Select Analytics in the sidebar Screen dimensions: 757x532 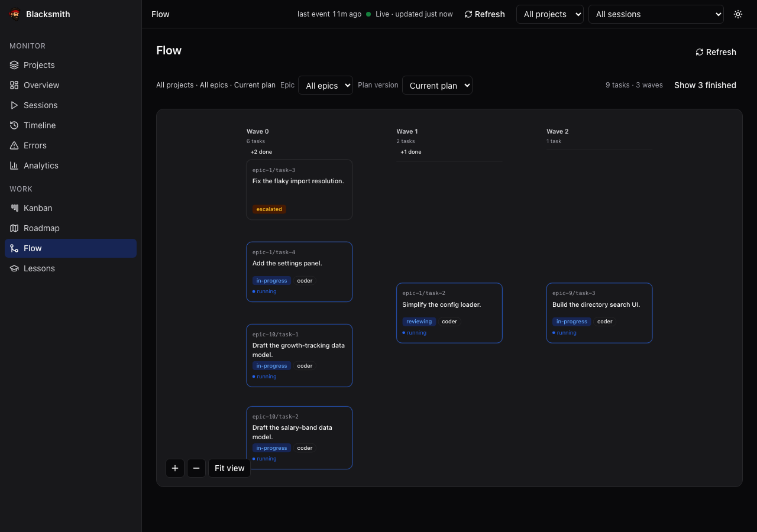[70, 166]
